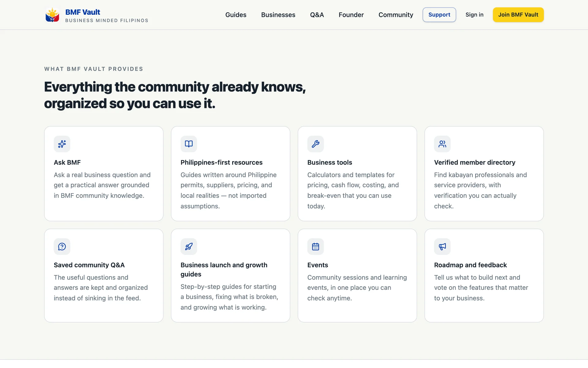
Task: Click the Roadmap description about voting on features
Action: click(x=481, y=288)
